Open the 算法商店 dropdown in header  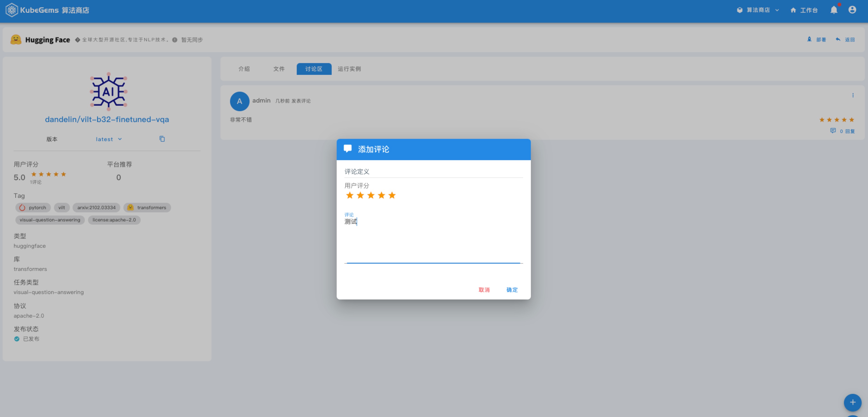click(758, 10)
